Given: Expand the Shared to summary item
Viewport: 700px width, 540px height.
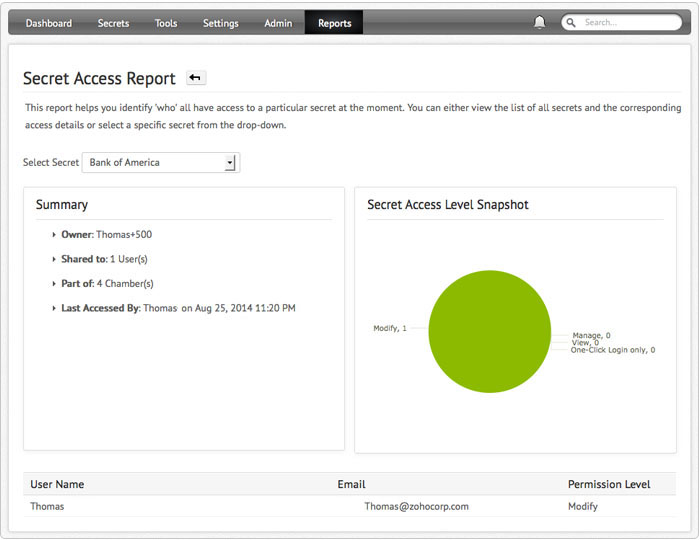Looking at the screenshot, I should tap(54, 259).
